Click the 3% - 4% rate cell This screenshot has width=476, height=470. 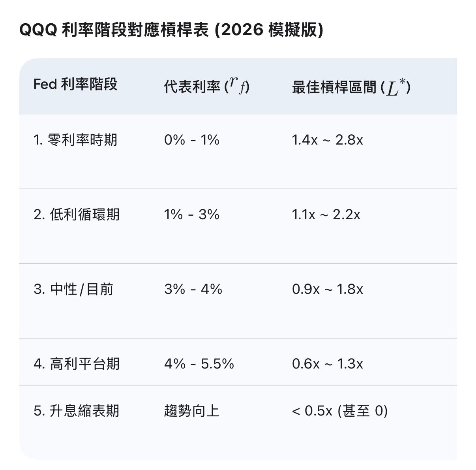[x=193, y=289]
